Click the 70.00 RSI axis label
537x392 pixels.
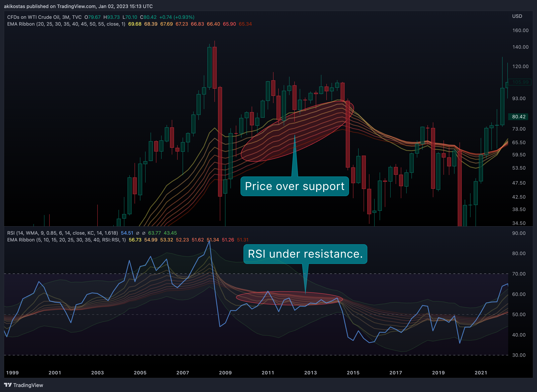pos(519,274)
